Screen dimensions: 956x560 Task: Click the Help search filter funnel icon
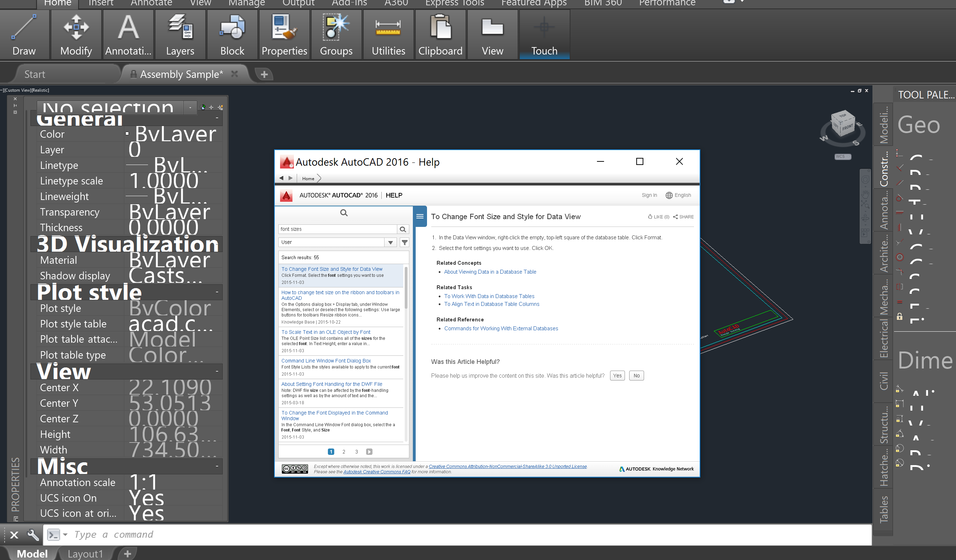[404, 242]
